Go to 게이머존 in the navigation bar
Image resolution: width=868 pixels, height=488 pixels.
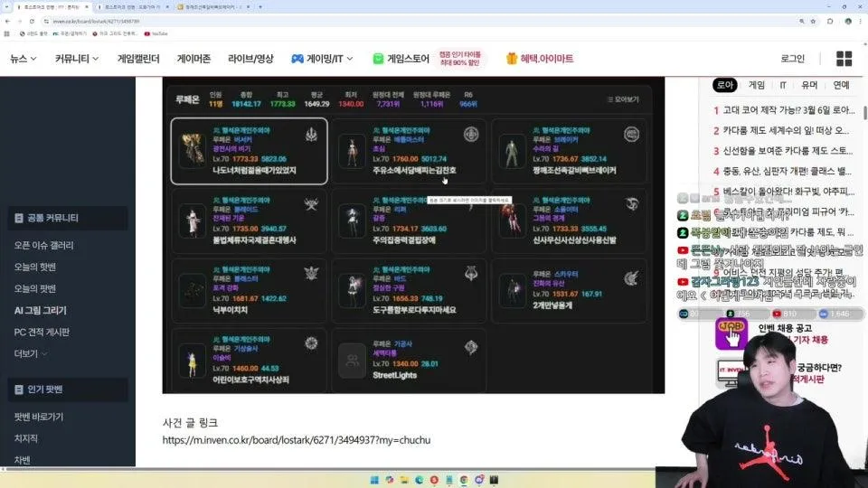(193, 59)
